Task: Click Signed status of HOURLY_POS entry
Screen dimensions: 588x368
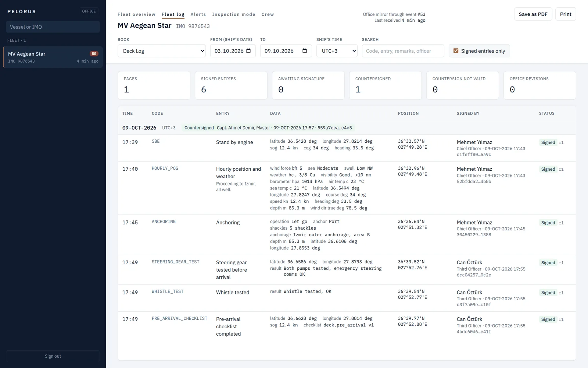Action: [548, 169]
